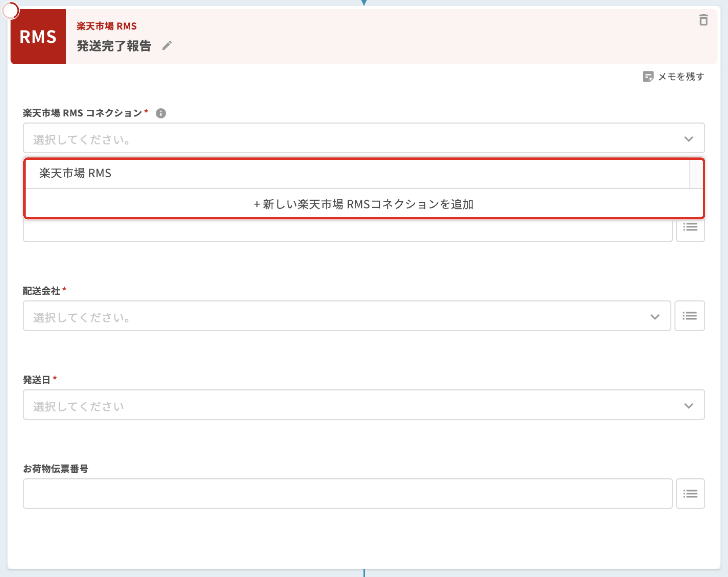
Task: Click the pencil icon beside 発送完了報告
Action: (167, 45)
